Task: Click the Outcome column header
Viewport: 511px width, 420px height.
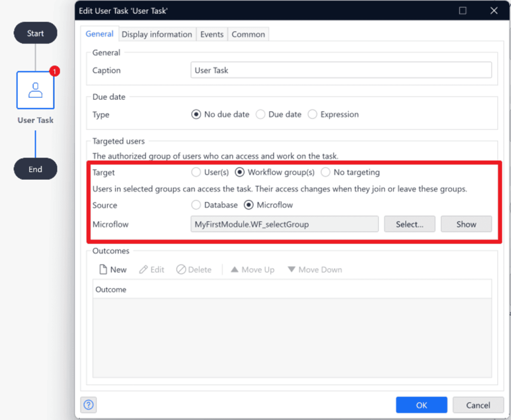Action: coord(292,289)
